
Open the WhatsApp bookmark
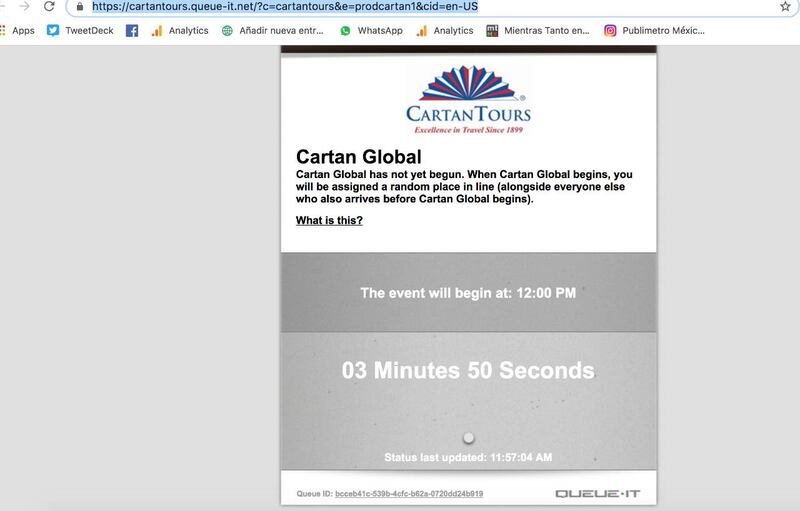tap(371, 31)
